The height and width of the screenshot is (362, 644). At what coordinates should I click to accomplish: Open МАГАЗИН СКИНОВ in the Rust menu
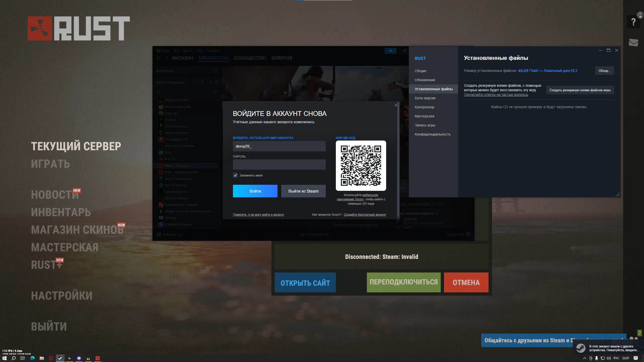coord(77,230)
